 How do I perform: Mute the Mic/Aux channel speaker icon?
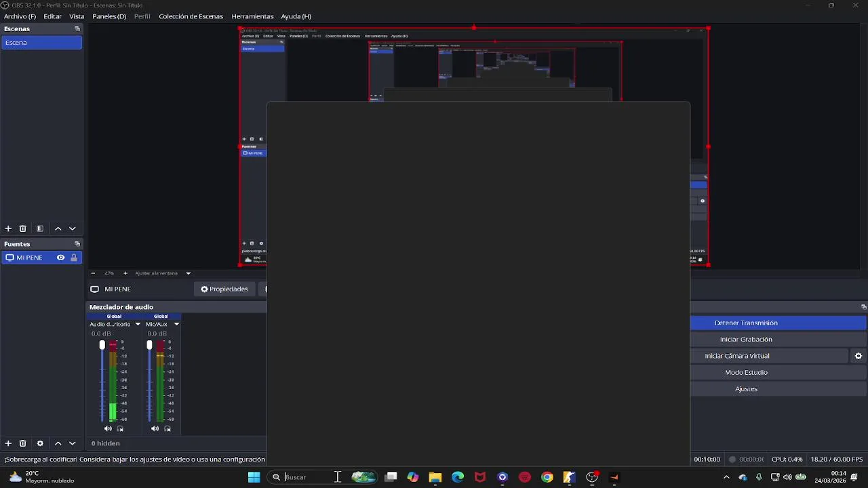point(155,428)
